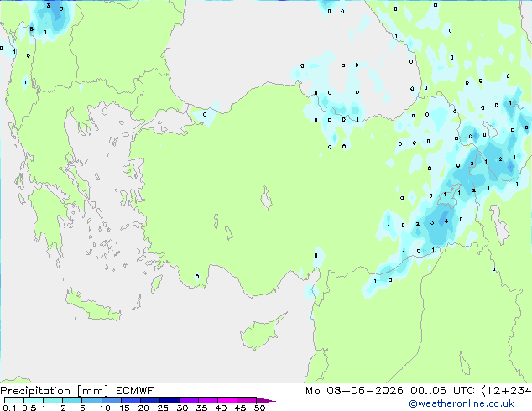Select the 40–45 mm magenta legend swatch

[227, 400]
